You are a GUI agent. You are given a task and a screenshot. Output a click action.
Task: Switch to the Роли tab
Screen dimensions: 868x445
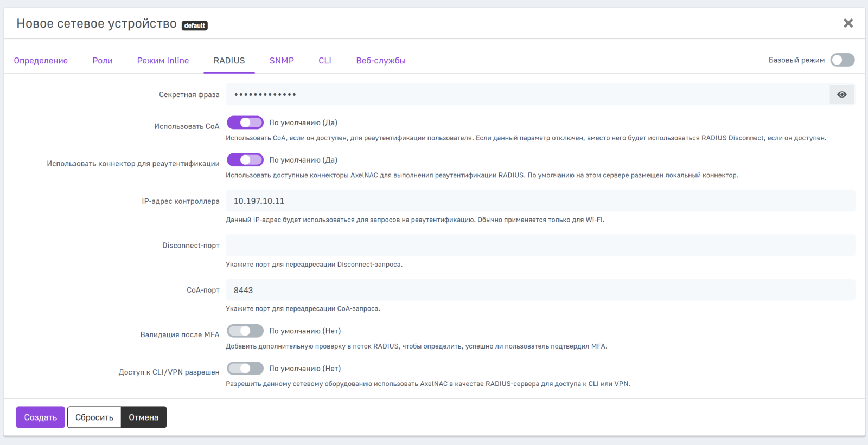coord(103,61)
